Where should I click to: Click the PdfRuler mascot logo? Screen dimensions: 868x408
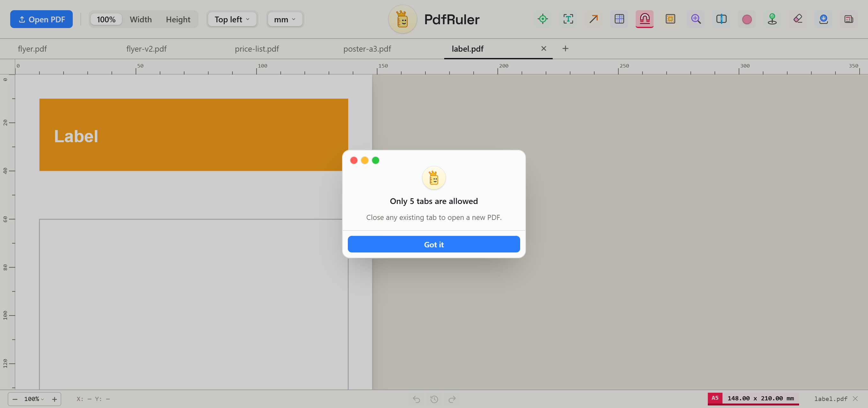tap(402, 19)
